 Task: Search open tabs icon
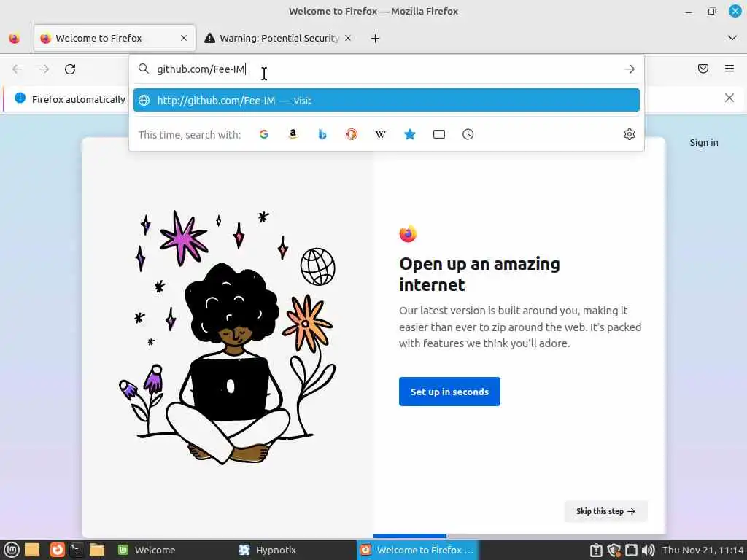click(438, 134)
